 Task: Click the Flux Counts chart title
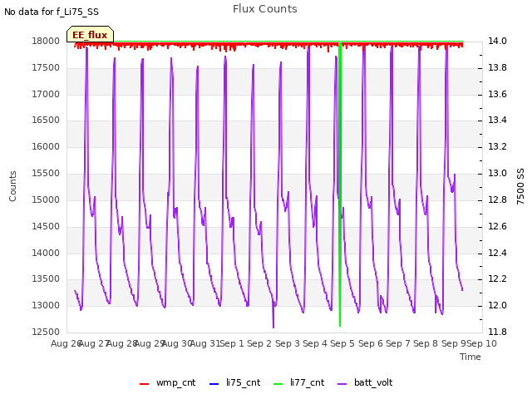click(x=264, y=9)
